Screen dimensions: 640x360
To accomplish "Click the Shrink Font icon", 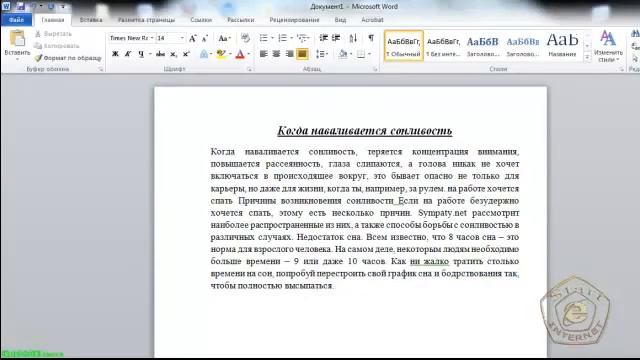I will (204, 38).
